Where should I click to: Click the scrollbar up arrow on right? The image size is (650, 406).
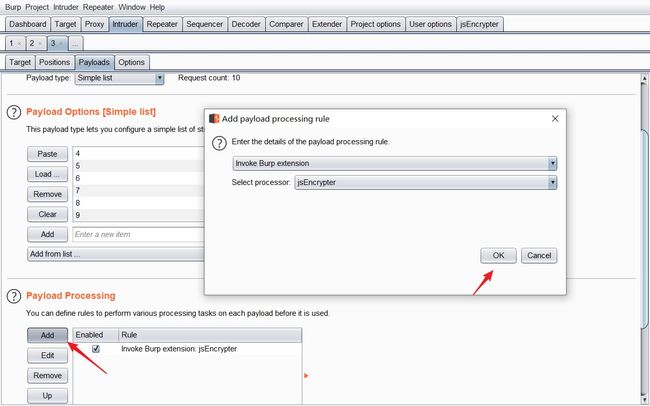(x=644, y=78)
